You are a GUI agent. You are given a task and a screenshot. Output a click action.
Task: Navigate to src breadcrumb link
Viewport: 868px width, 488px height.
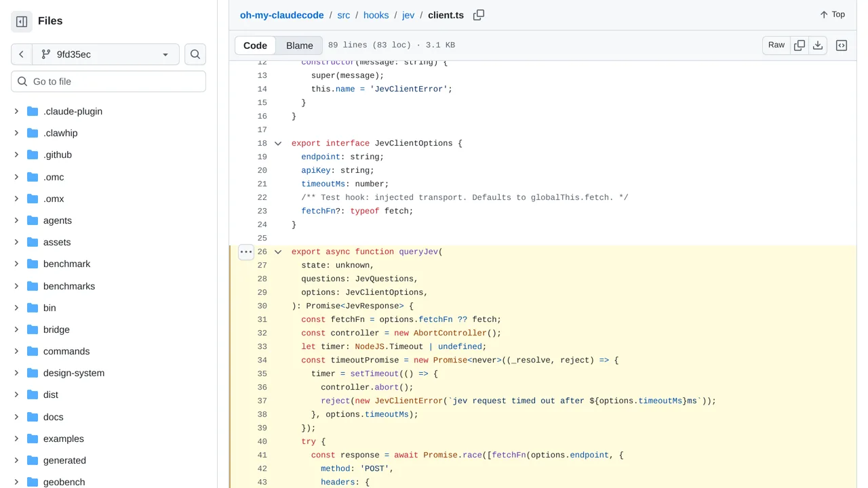tap(343, 15)
